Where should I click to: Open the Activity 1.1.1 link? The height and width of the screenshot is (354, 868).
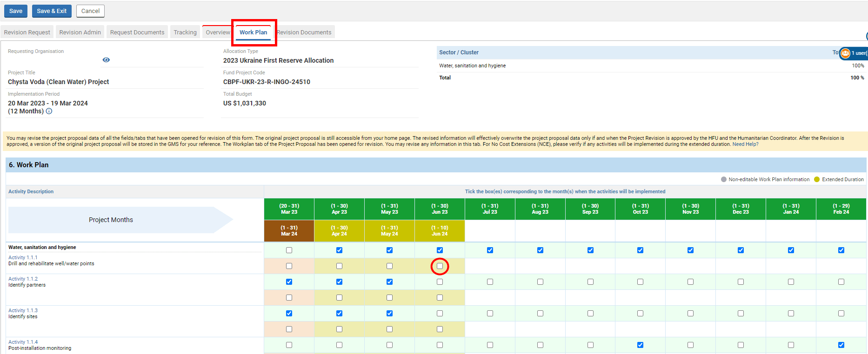pos(23,257)
